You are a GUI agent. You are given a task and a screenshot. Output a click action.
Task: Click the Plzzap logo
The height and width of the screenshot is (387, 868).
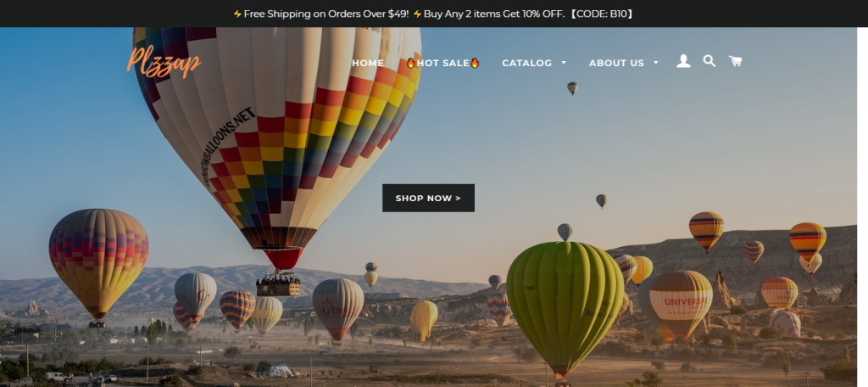tap(164, 62)
